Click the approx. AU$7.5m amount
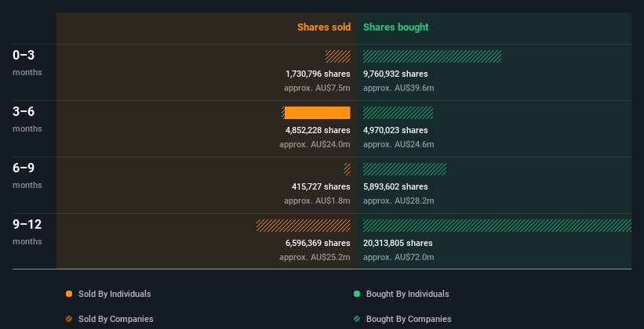Screen dimensions: 644x329 click(317, 89)
